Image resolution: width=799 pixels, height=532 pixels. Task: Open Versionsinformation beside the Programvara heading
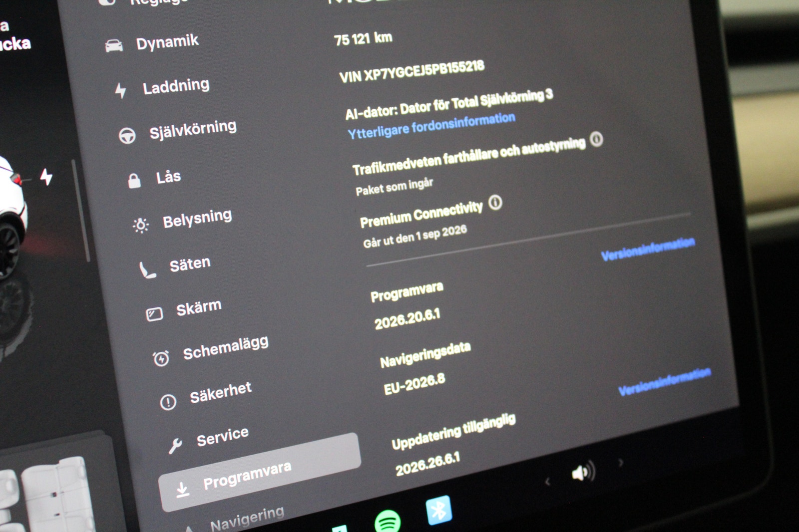coord(648,249)
